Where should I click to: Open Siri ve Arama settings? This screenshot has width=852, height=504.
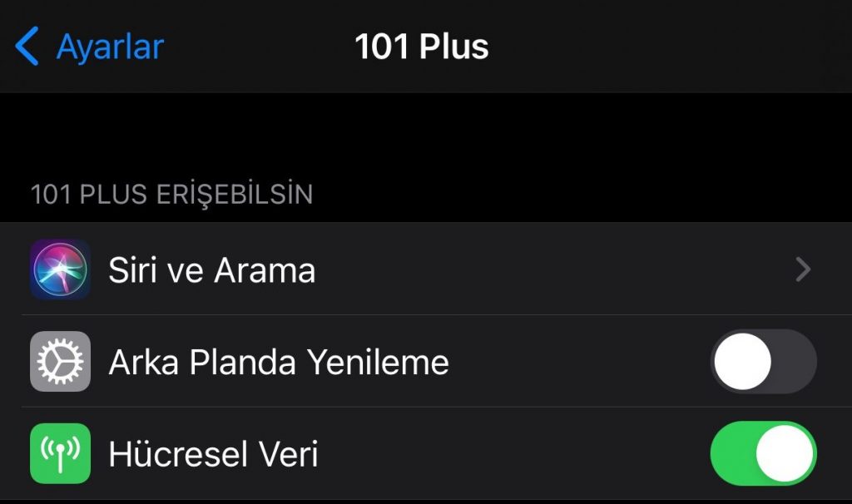[426, 269]
